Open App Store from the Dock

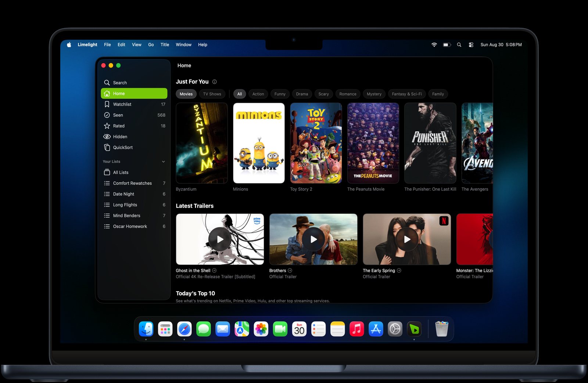click(376, 329)
